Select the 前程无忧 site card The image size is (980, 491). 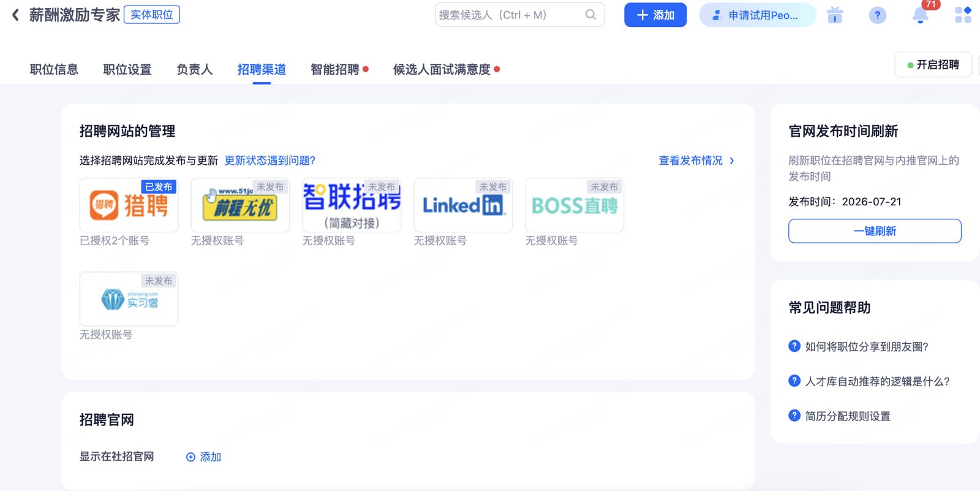click(x=240, y=205)
